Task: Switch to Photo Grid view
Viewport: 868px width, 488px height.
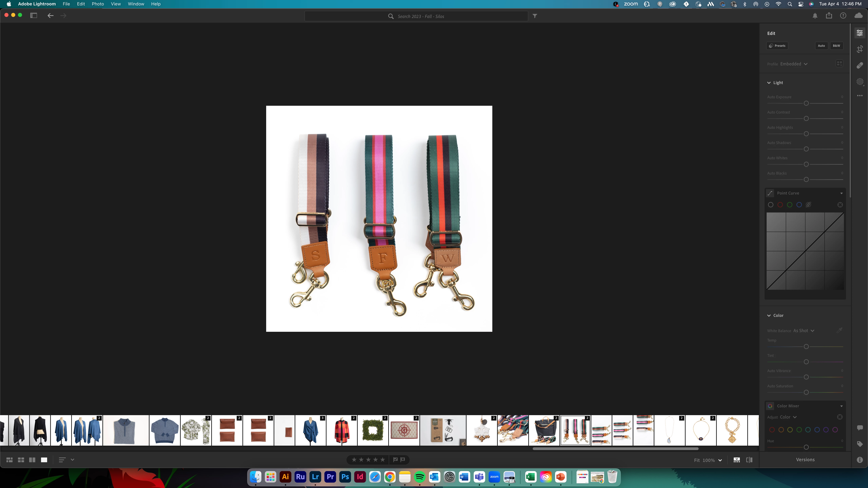Action: pos(9,460)
